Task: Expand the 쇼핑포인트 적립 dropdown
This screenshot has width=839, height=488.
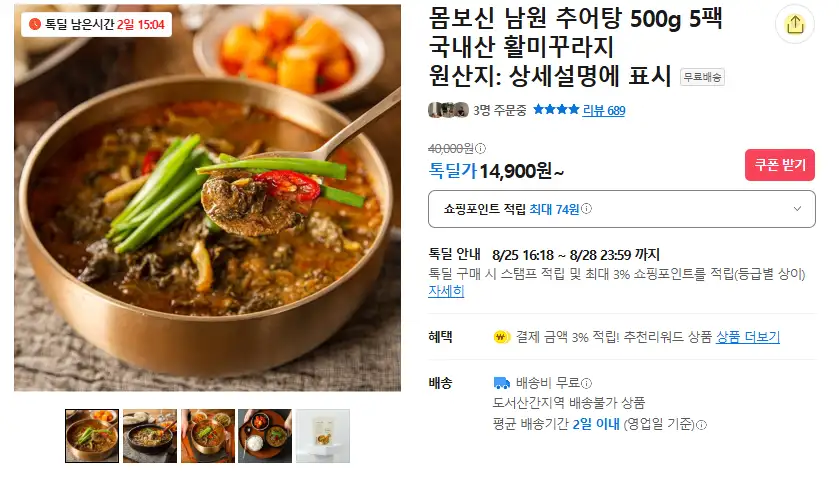Action: [x=622, y=209]
